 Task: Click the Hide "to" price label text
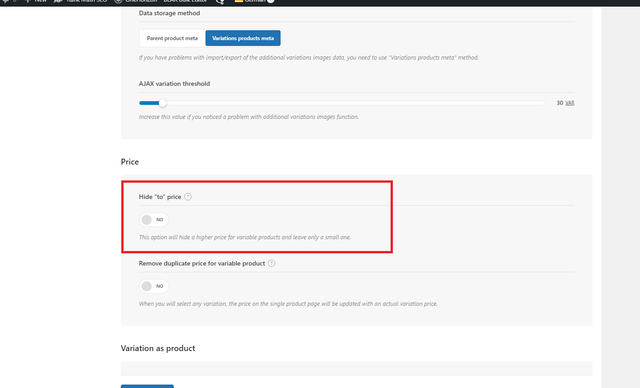pos(160,197)
